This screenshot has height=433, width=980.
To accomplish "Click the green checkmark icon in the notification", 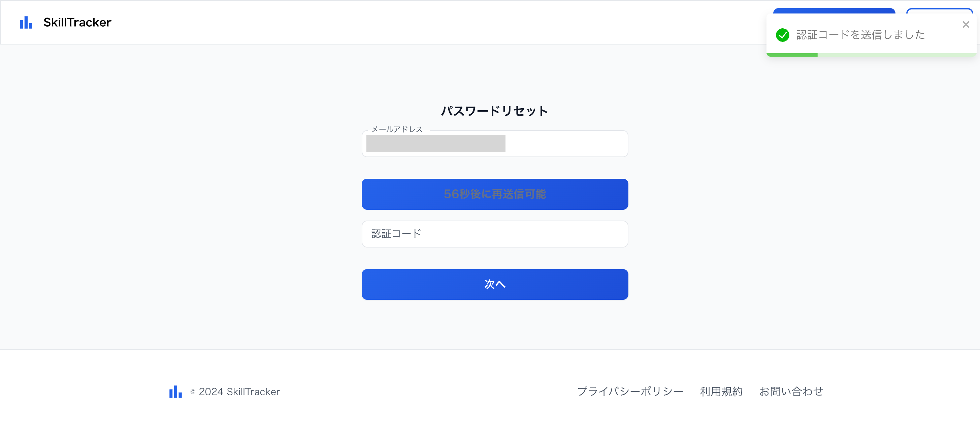I will (x=783, y=35).
